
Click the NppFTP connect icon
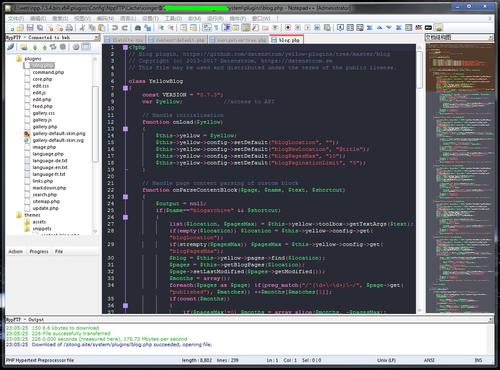click(x=11, y=47)
